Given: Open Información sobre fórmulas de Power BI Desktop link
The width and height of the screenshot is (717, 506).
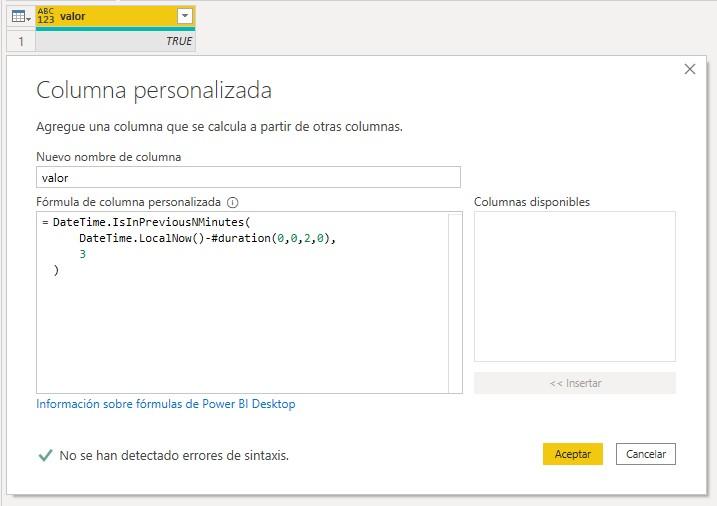Looking at the screenshot, I should 166,404.
